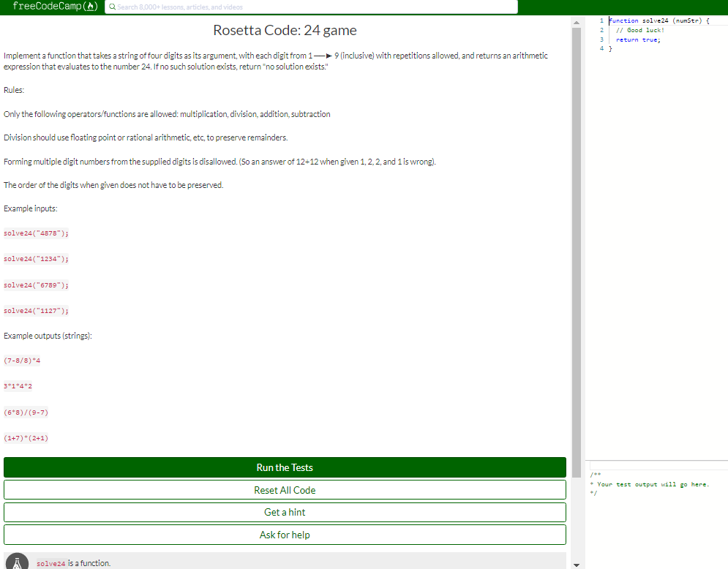The height and width of the screenshot is (569, 728).
Task: Click the 'Rosetta Code: 24 game' title
Action: point(285,30)
